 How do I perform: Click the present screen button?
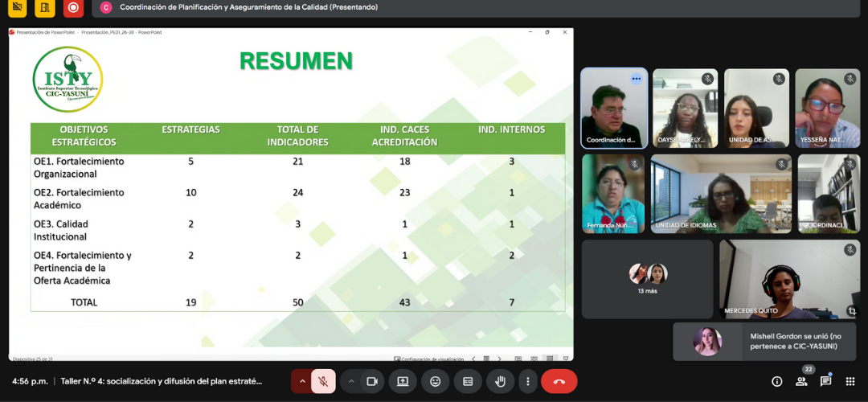[403, 381]
